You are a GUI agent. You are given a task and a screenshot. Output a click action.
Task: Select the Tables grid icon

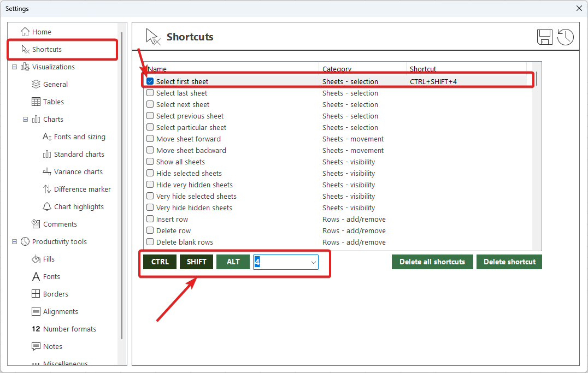[x=36, y=102]
